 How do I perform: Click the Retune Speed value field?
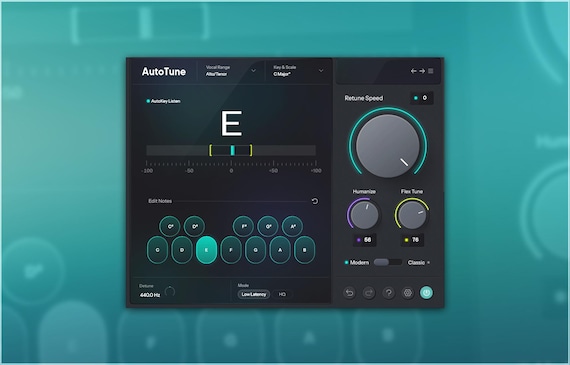coord(421,98)
